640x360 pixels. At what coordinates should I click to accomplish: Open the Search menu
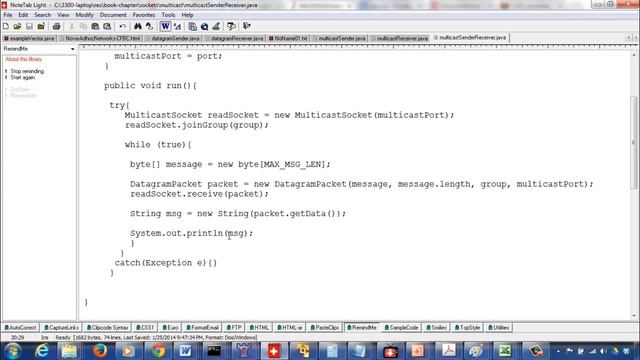click(42, 15)
